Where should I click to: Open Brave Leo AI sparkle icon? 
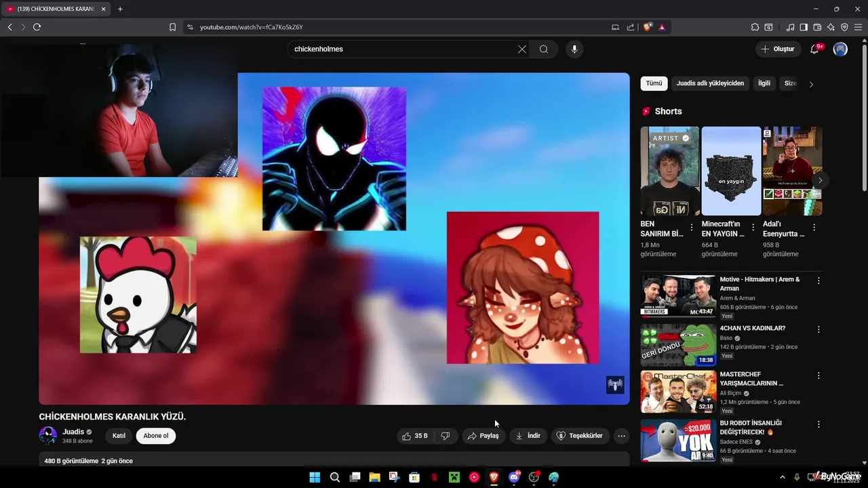[x=831, y=27]
